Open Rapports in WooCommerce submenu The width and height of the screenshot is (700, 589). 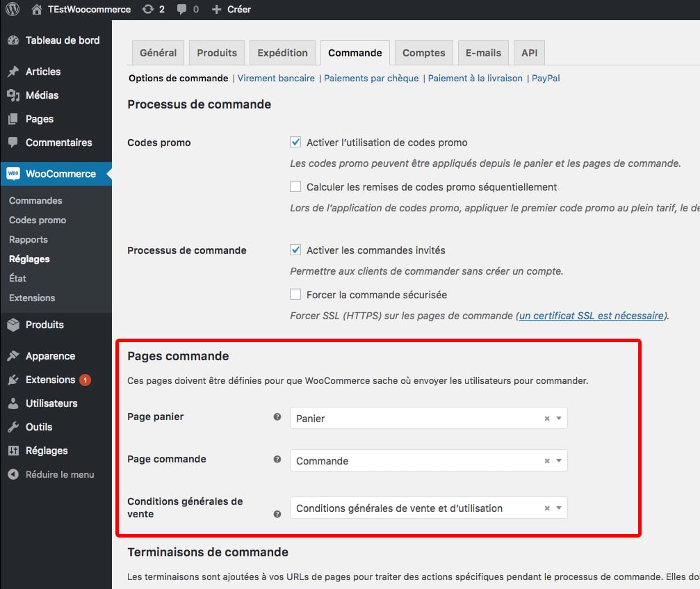pyautogui.click(x=29, y=239)
